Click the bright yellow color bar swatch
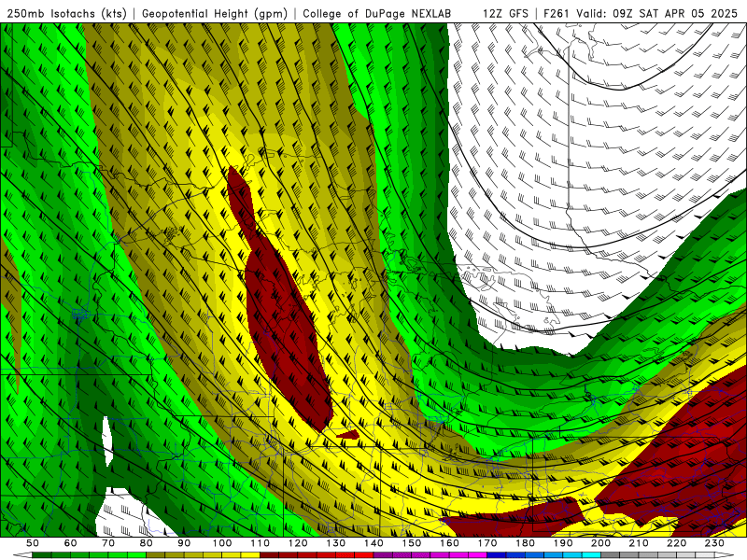Image resolution: width=747 pixels, height=560 pixels. tap(250, 555)
